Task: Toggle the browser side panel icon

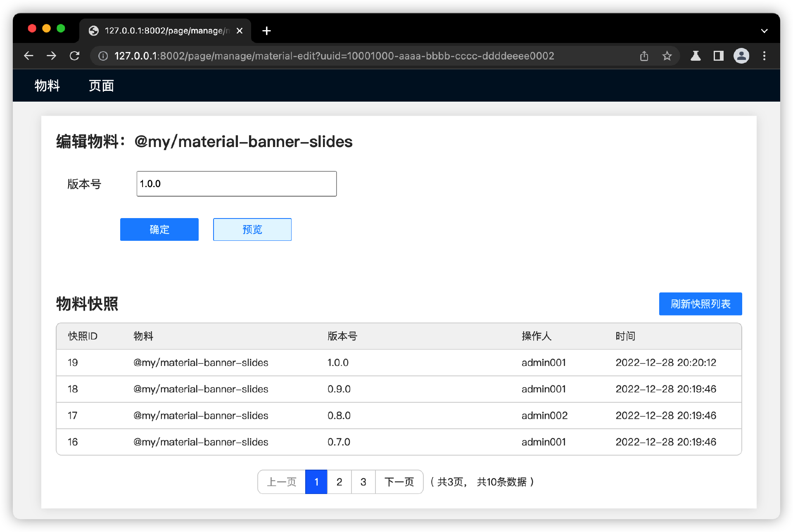Action: tap(718, 56)
